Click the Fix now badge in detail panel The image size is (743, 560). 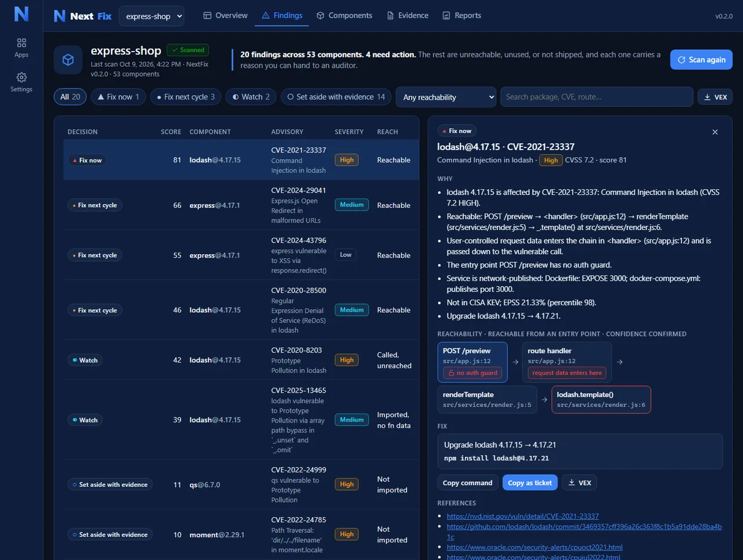click(x=457, y=131)
